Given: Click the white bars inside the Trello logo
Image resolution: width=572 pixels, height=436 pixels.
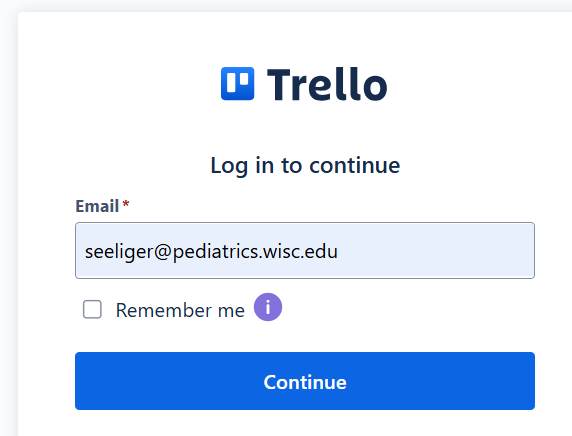Looking at the screenshot, I should 237,82.
